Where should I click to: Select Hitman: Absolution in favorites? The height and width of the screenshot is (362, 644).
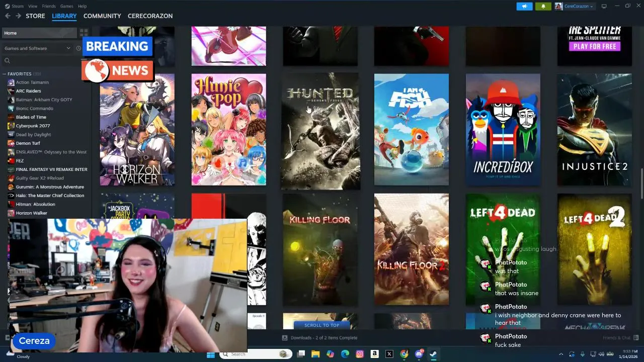click(35, 204)
